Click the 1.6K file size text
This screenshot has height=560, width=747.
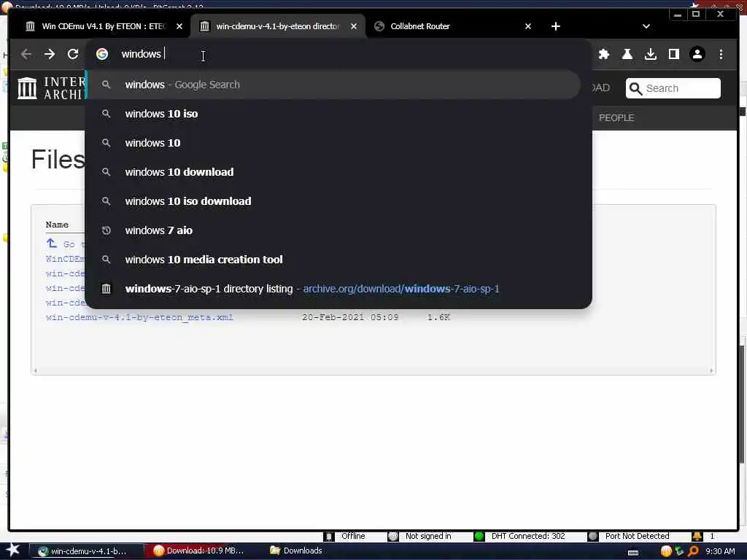(x=438, y=317)
